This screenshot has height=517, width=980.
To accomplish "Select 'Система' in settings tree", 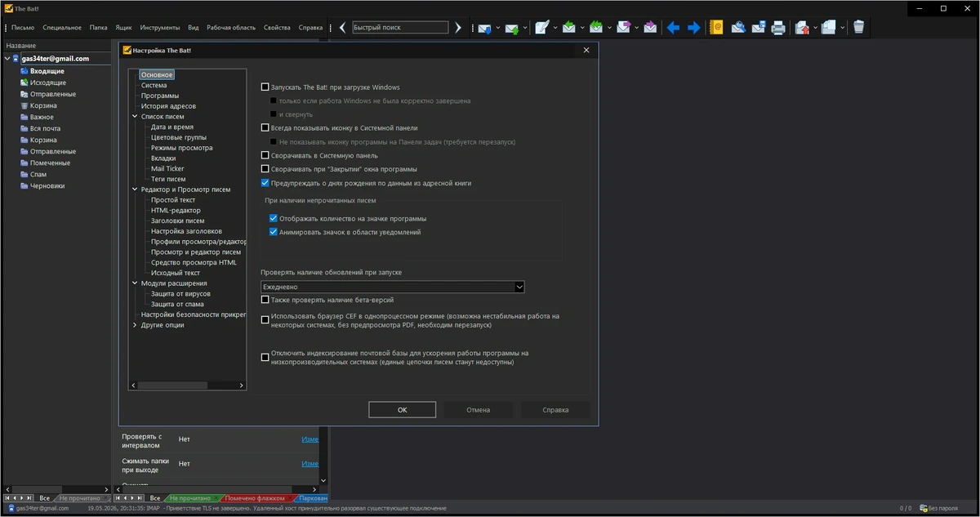I will click(154, 86).
